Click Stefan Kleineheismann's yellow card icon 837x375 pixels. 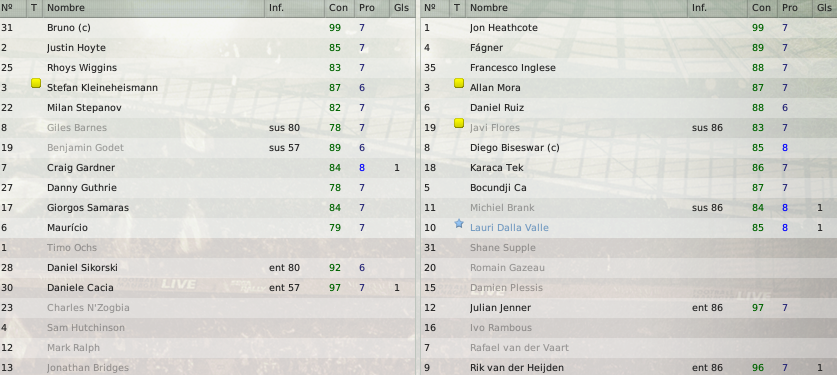click(36, 83)
